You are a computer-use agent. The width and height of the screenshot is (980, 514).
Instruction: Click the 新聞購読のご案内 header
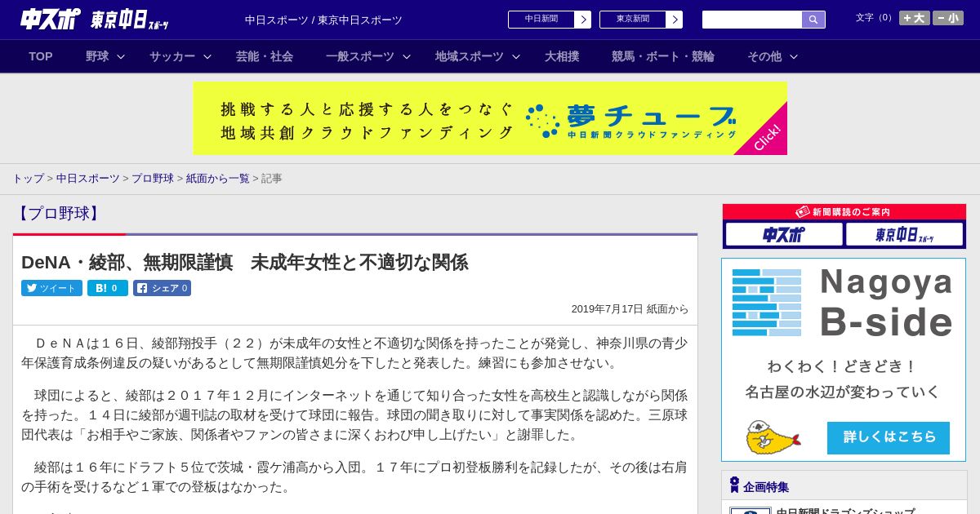click(844, 212)
